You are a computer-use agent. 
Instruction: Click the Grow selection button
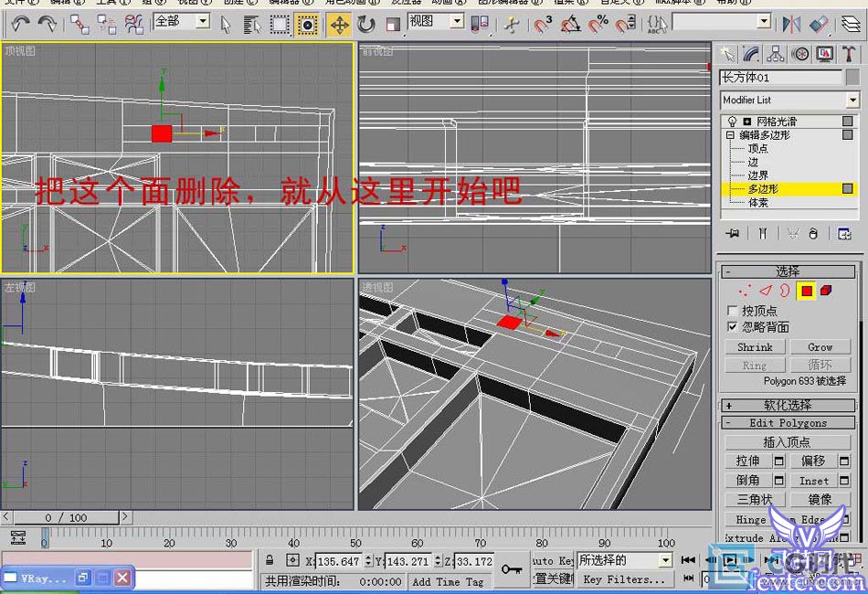click(x=820, y=347)
